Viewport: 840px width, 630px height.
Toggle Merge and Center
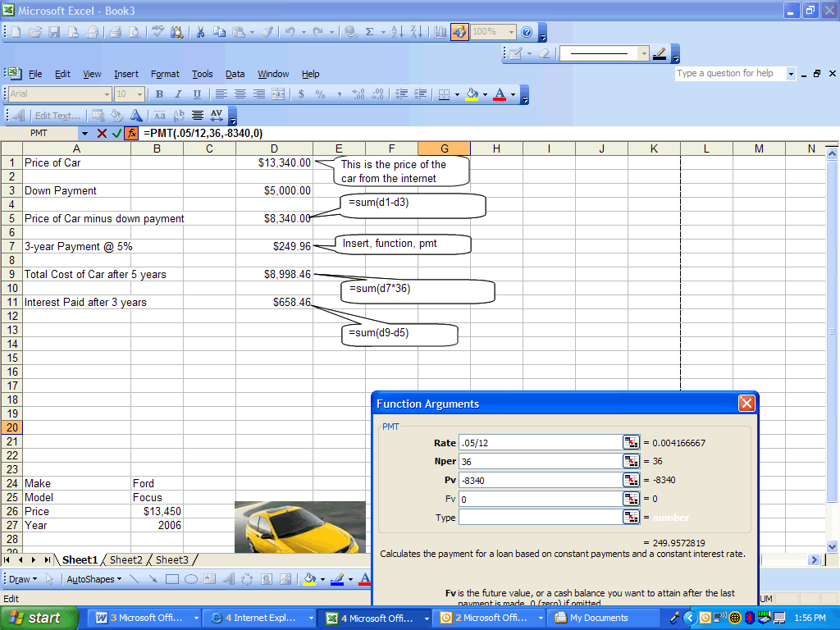pos(278,94)
